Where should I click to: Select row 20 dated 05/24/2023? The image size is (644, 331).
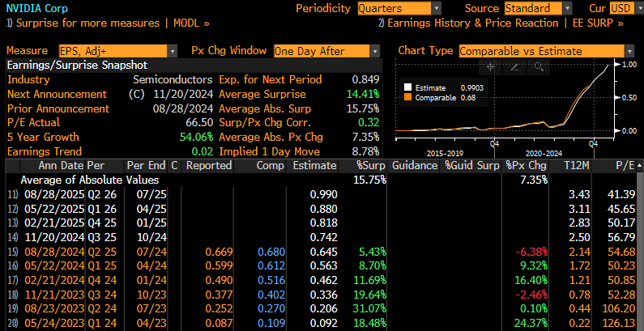point(322,323)
